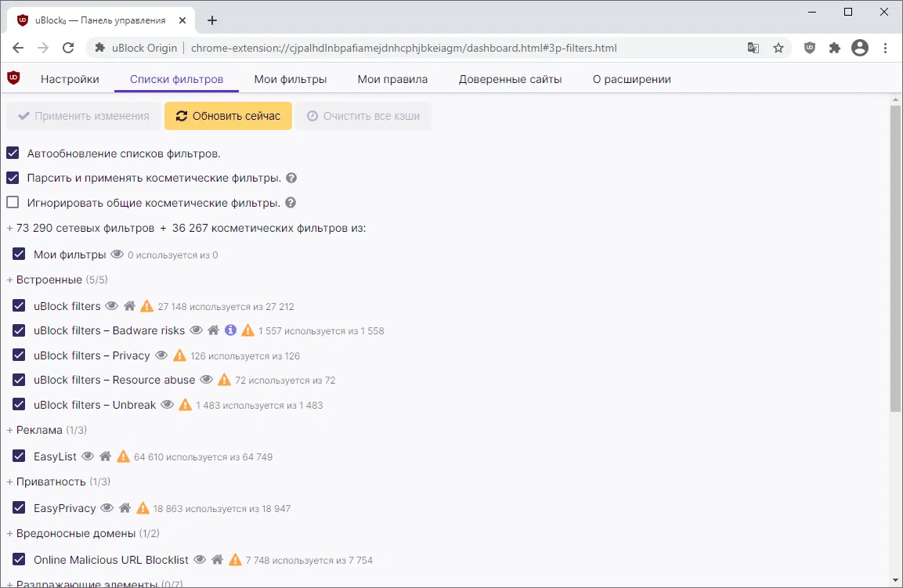Uncheck the uBlock filters list
The image size is (903, 588).
click(19, 306)
